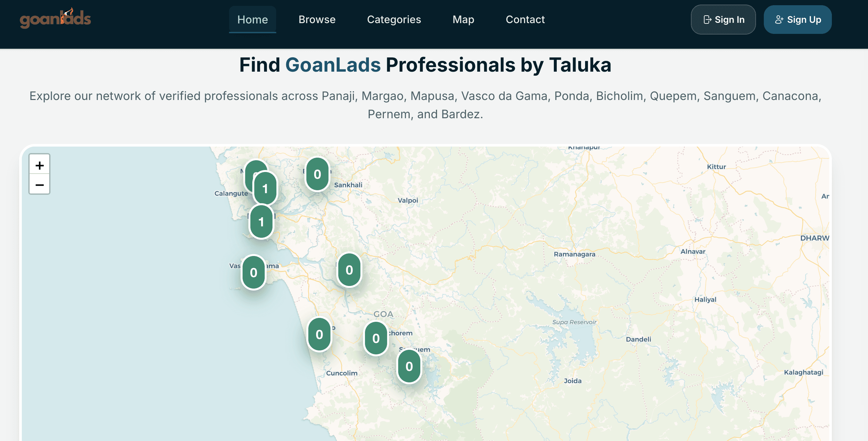Navigate to the Map page
This screenshot has height=441, width=868.
tap(463, 20)
